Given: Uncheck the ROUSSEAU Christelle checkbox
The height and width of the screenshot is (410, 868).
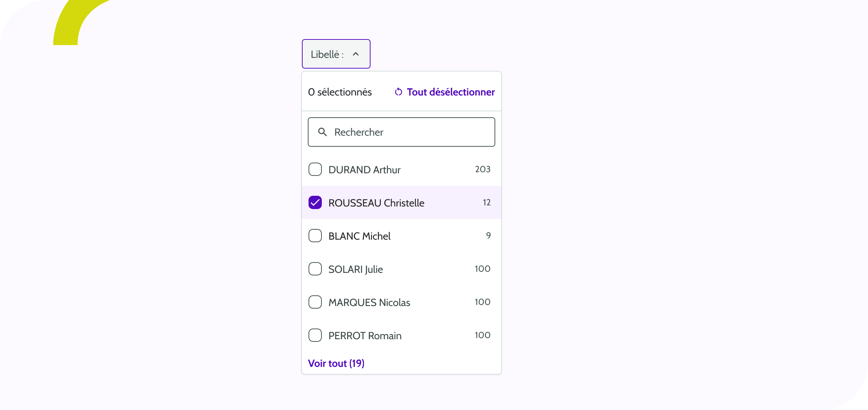Looking at the screenshot, I should coord(315,203).
